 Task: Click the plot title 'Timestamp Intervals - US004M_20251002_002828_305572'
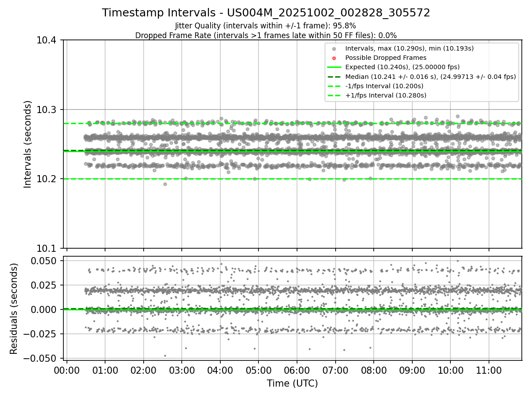pyautogui.click(x=266, y=13)
